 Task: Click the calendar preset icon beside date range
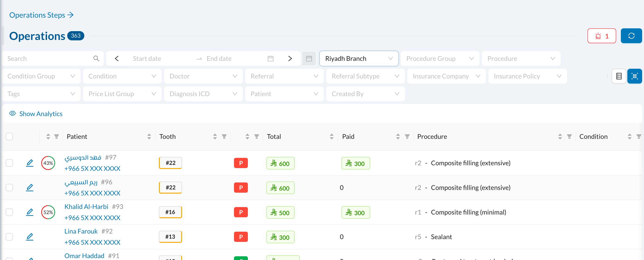point(309,58)
